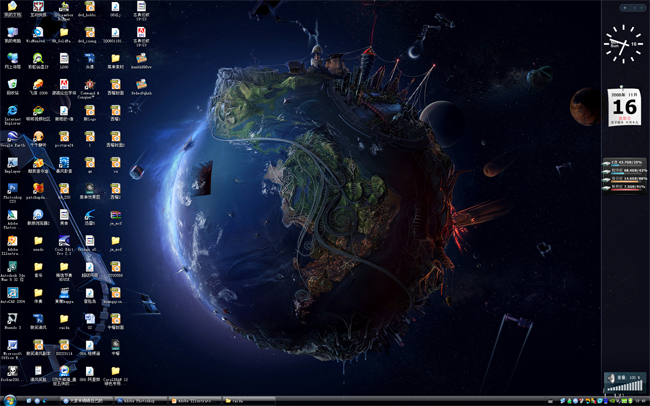Open the yellow 'caida' folder
Image resolution: width=650 pixels, height=406 pixels.
coord(63,318)
